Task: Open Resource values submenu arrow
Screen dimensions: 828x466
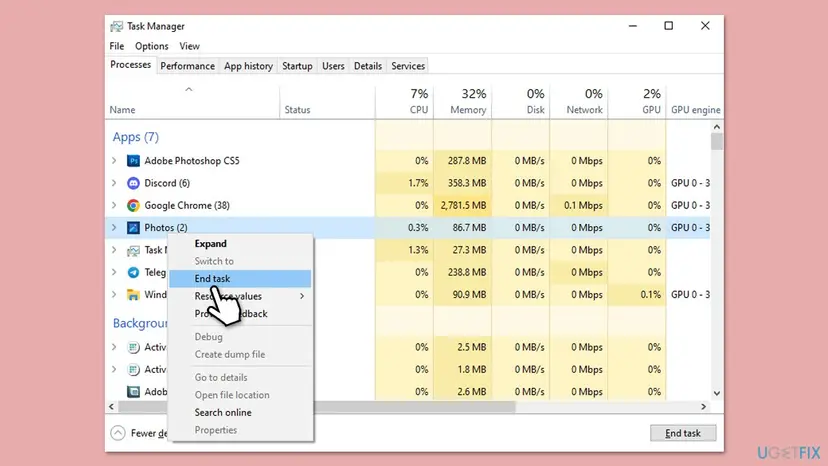Action: click(x=302, y=296)
